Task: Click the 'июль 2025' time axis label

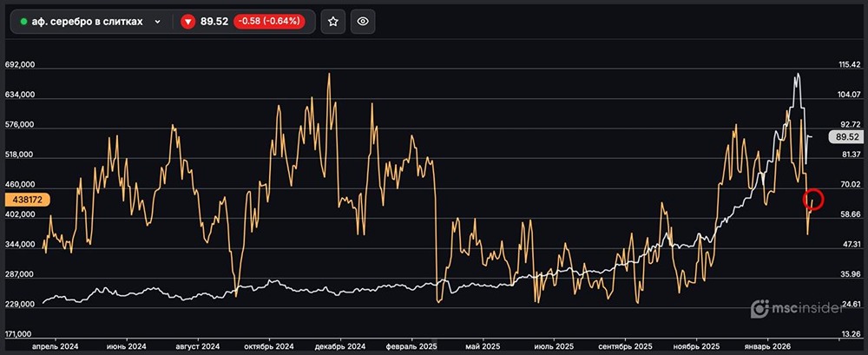Action: point(554,346)
